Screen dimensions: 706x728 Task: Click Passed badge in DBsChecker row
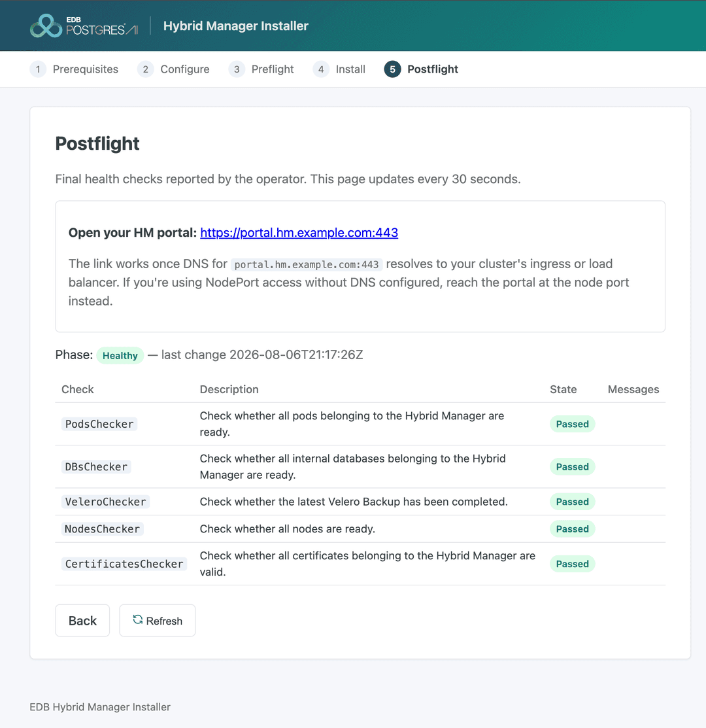(x=573, y=466)
